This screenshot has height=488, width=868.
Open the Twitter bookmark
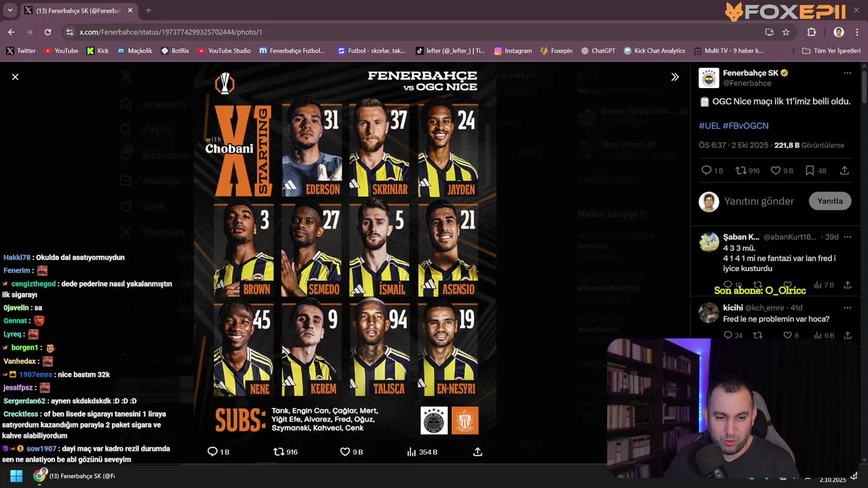[21, 51]
